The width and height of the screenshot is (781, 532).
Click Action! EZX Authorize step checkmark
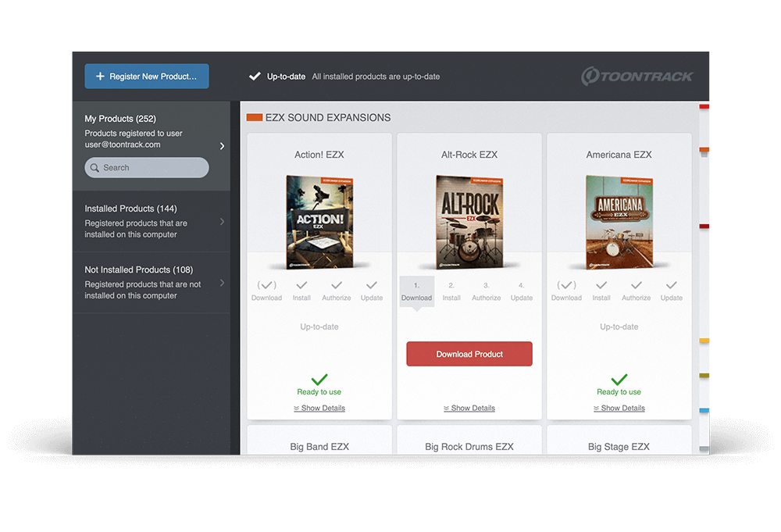point(337,286)
